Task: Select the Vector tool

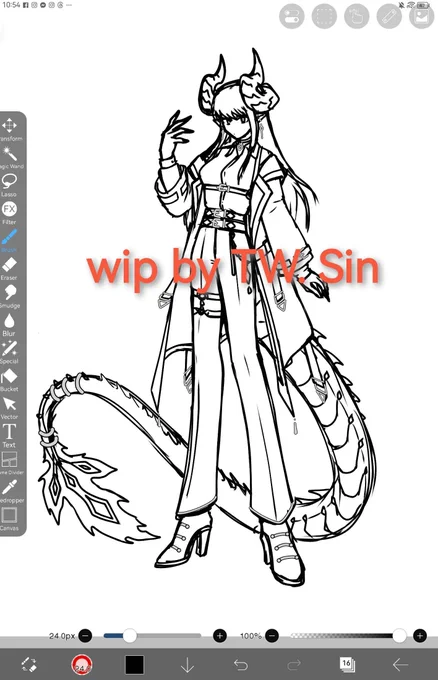Action: click(9, 408)
